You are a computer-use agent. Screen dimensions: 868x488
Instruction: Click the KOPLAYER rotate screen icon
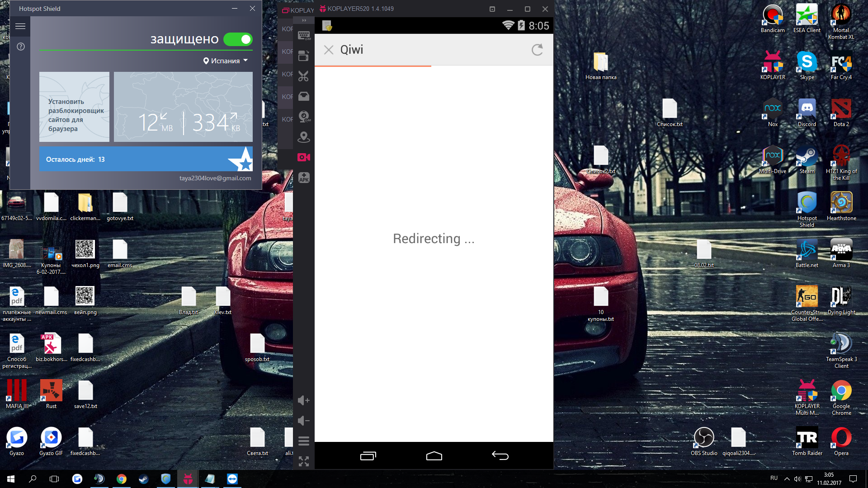(304, 56)
